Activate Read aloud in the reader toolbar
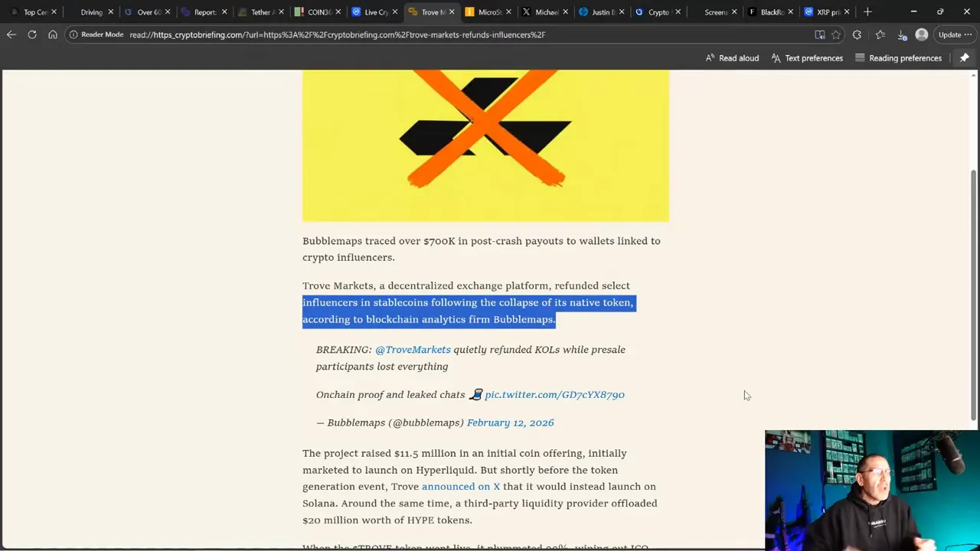The width and height of the screenshot is (980, 551). pyautogui.click(x=731, y=57)
